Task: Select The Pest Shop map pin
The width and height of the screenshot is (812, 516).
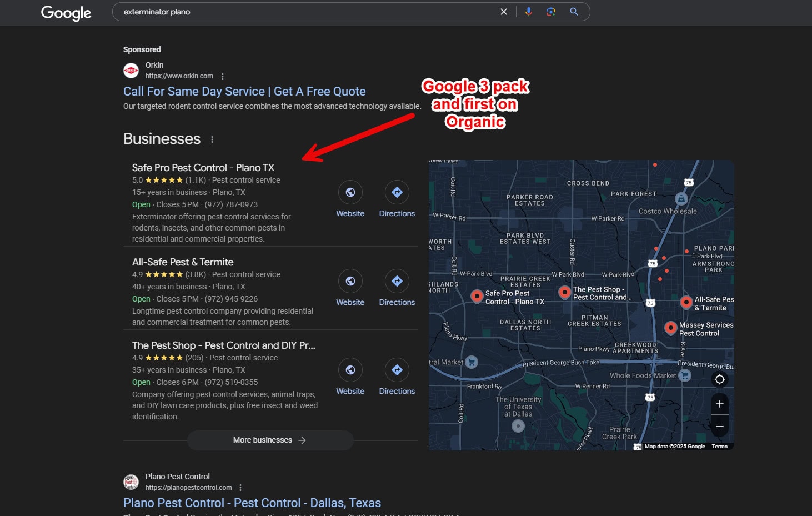Action: 564,292
